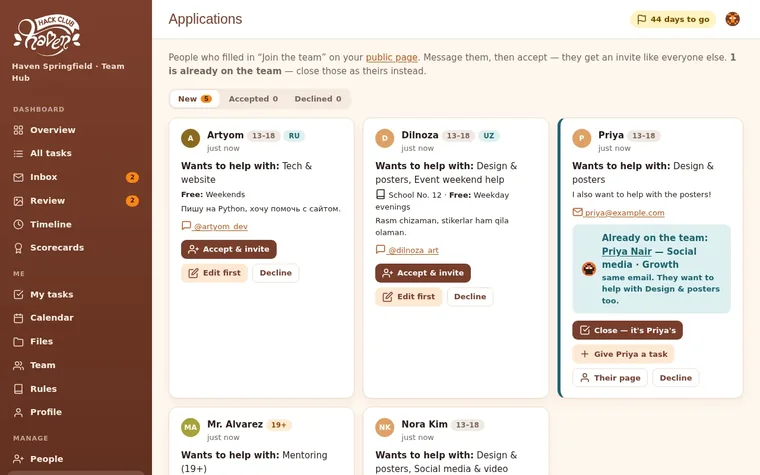Click the 13-18 age tag on Nora Kim
Image resolution: width=760 pixels, height=475 pixels.
coord(467,425)
